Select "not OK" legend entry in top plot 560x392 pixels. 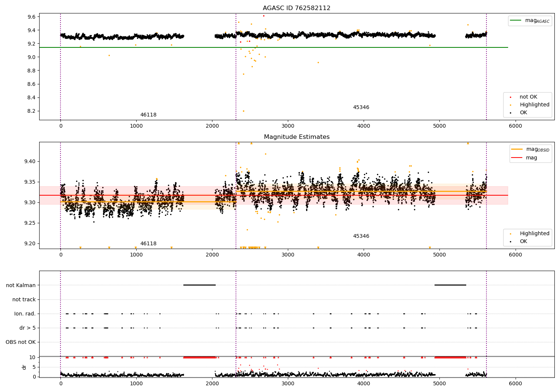tap(528, 97)
